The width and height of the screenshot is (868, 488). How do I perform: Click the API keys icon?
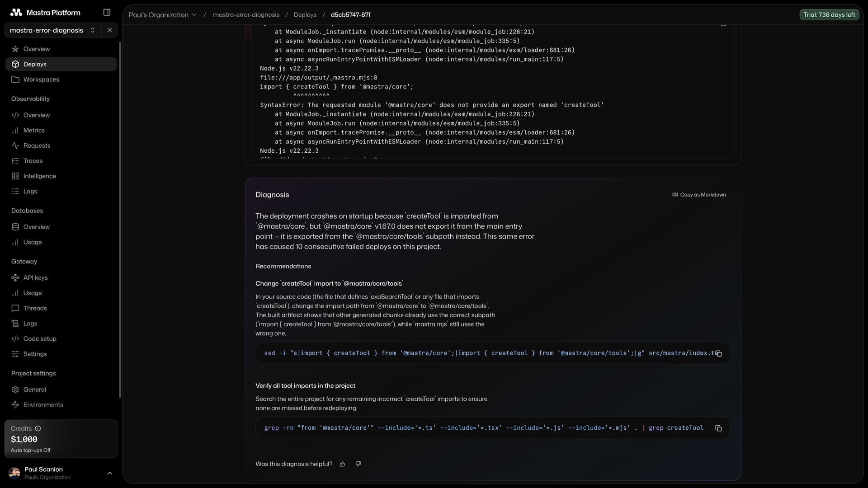click(15, 278)
